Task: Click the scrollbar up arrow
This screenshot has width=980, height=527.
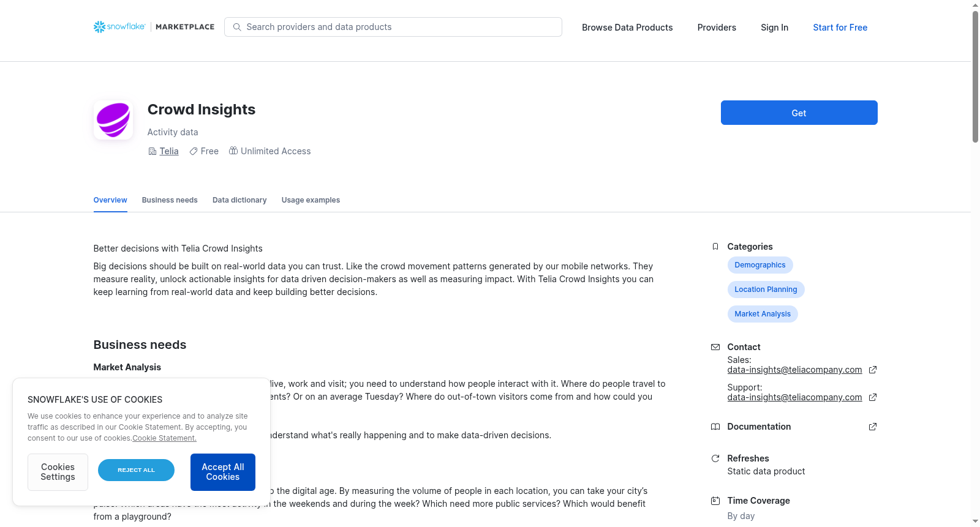Action: point(975,5)
